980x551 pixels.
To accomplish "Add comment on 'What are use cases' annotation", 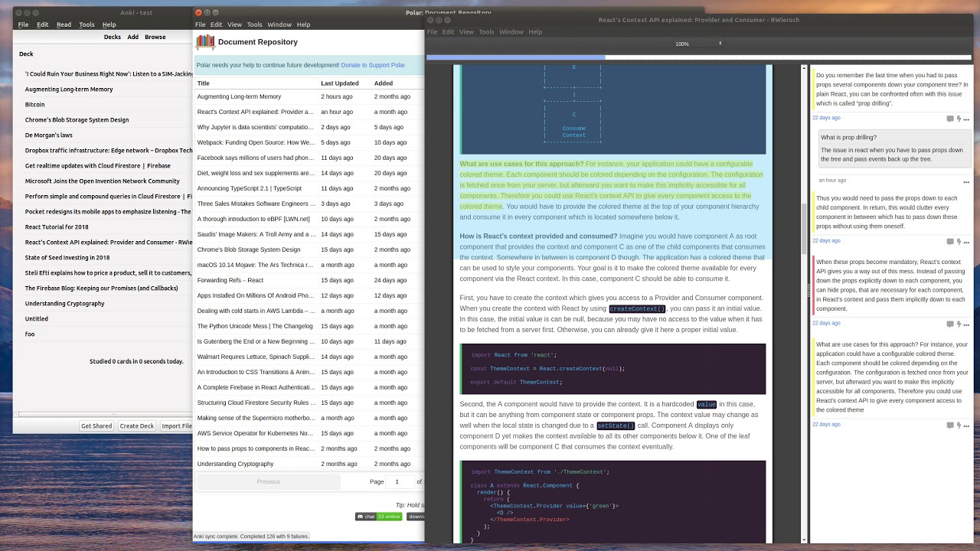I will [950, 425].
